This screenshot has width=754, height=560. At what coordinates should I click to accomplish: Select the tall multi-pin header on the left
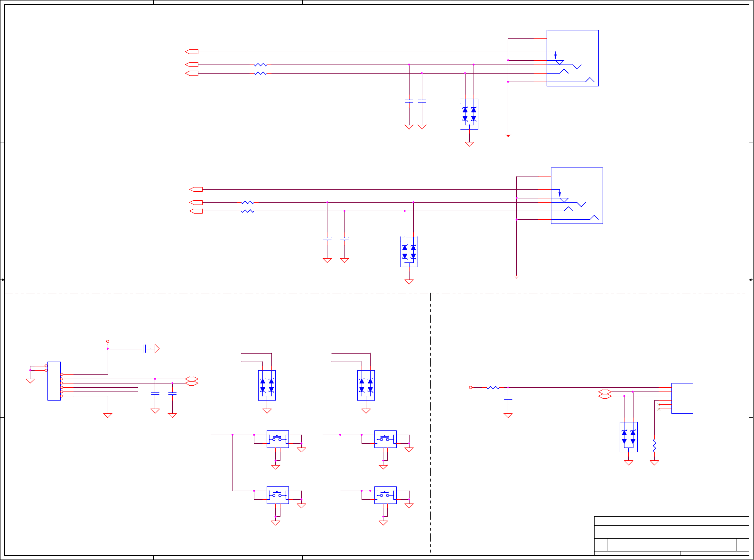coord(54,381)
